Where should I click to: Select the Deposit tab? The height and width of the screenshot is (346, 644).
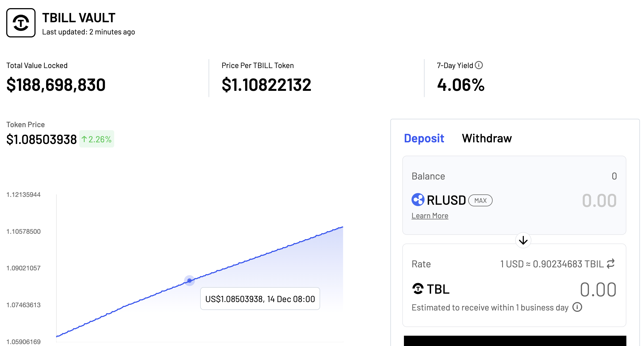point(424,138)
